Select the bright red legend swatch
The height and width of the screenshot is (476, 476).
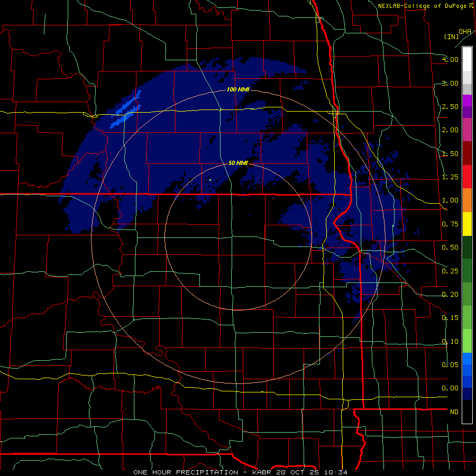(467, 177)
